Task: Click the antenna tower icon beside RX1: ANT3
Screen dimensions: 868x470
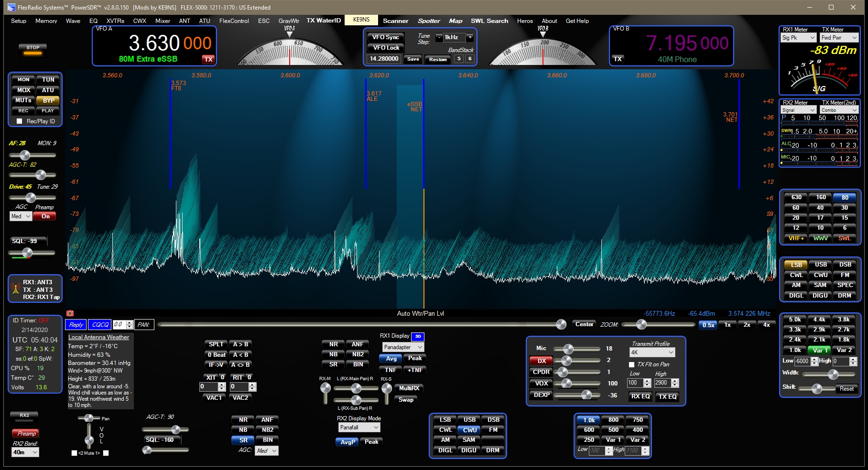Action: (x=15, y=288)
